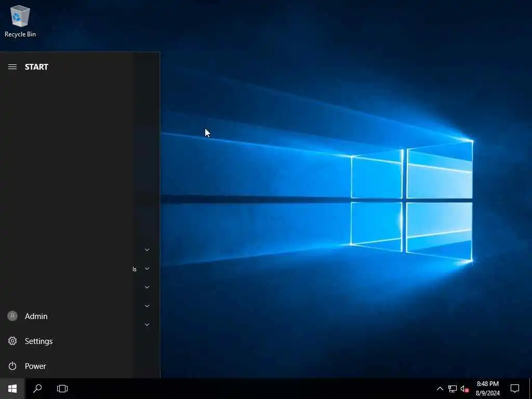Open network status tray icon

point(453,389)
